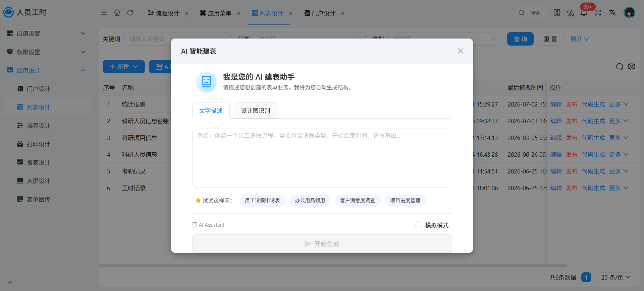Viewport: 644px width, 291px height.
Task: Click the user avatar in top right
Action: click(x=629, y=13)
